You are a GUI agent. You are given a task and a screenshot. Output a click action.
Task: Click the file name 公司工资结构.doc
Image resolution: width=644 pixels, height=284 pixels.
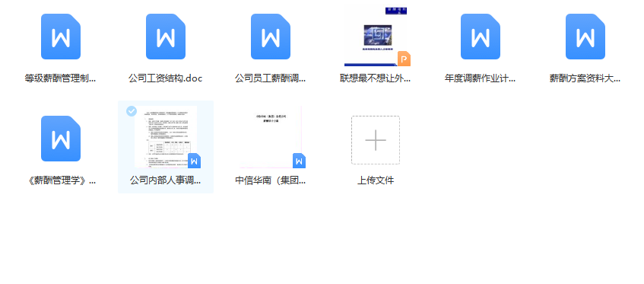coord(166,78)
